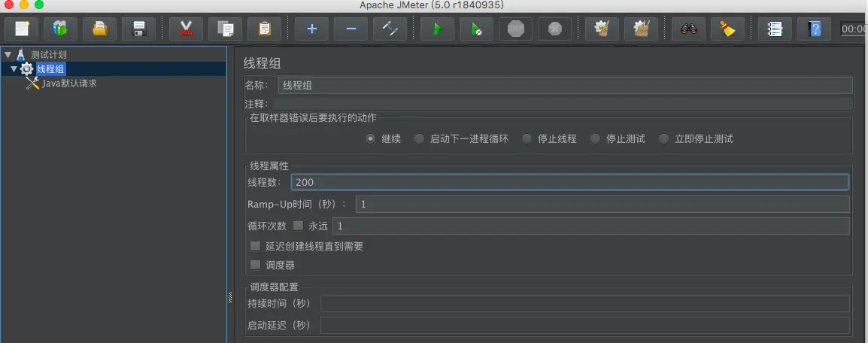The image size is (868, 343).
Task: Start test without pauses icon
Action: pos(477,29)
